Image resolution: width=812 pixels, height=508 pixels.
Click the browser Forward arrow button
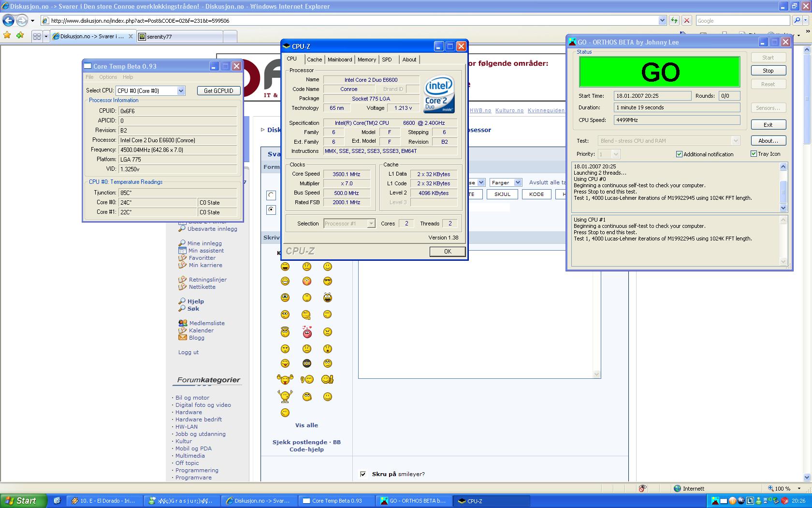(x=22, y=20)
